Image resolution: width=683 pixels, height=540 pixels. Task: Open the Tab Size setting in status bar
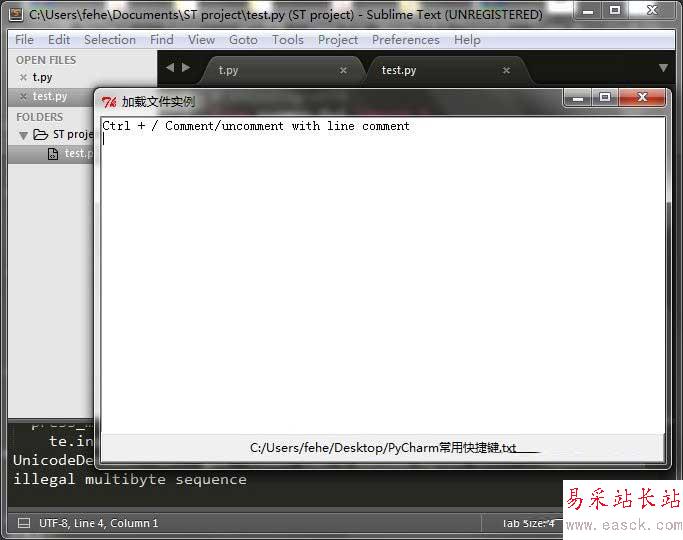pos(528,523)
